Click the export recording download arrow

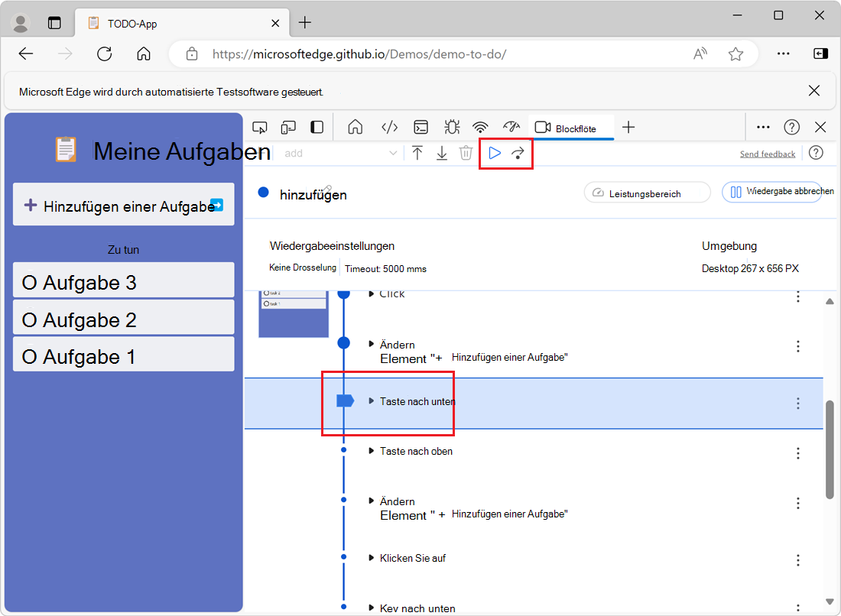pos(442,154)
